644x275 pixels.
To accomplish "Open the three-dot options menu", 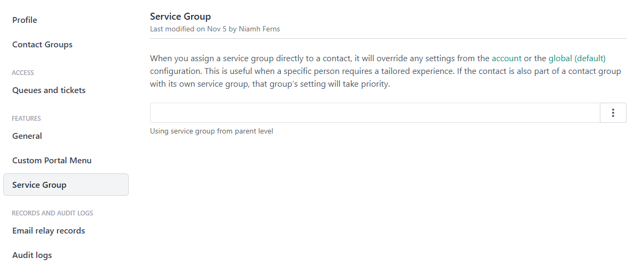I will click(613, 113).
